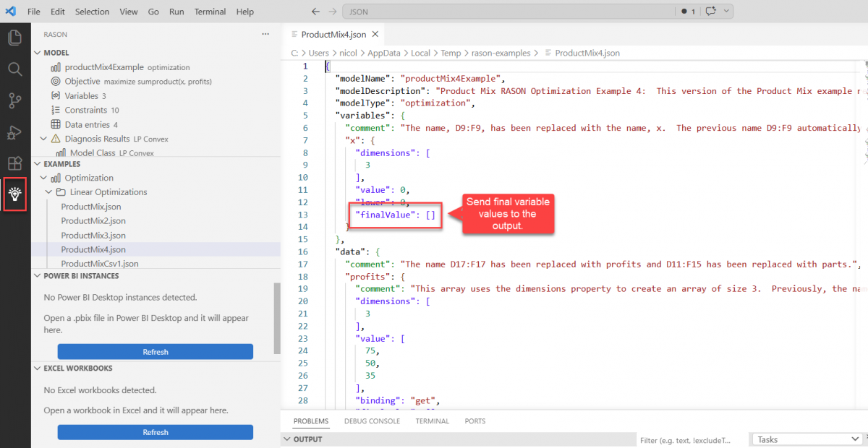Collapse the MODEL section
This screenshot has height=448, width=868.
point(38,53)
